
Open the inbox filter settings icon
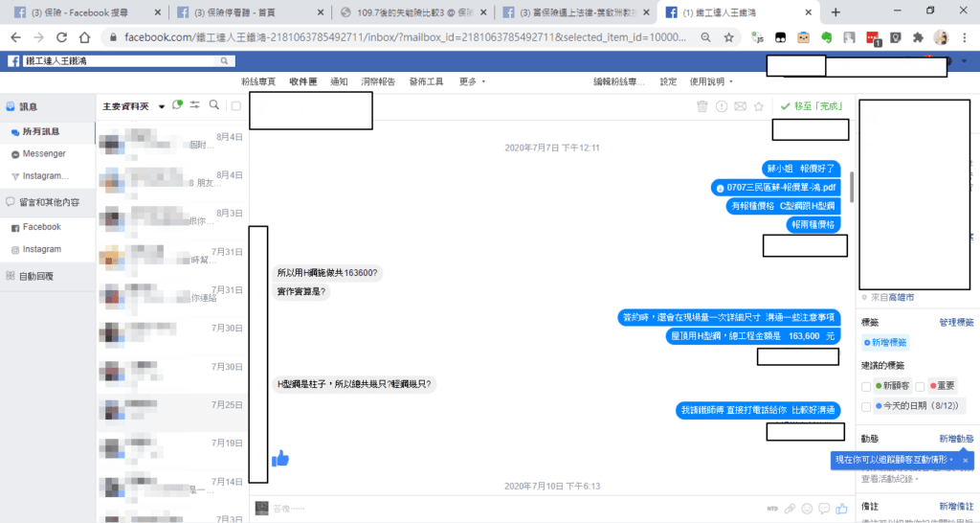(195, 105)
